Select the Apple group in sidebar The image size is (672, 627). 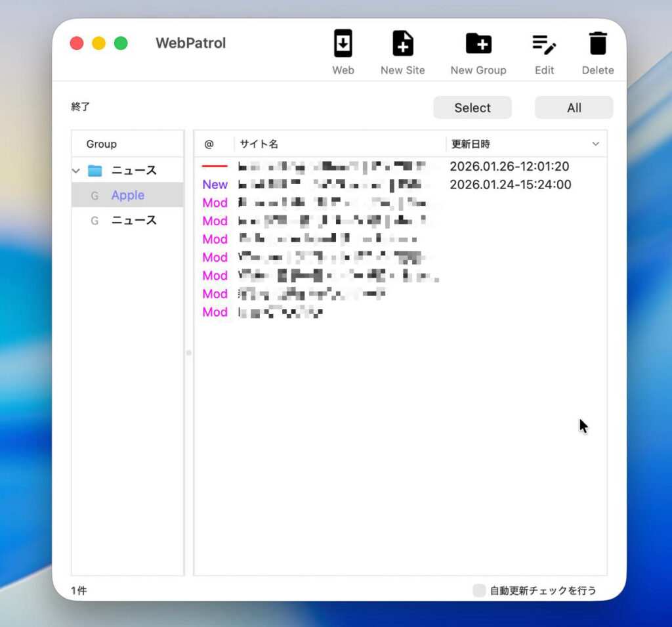pos(128,196)
